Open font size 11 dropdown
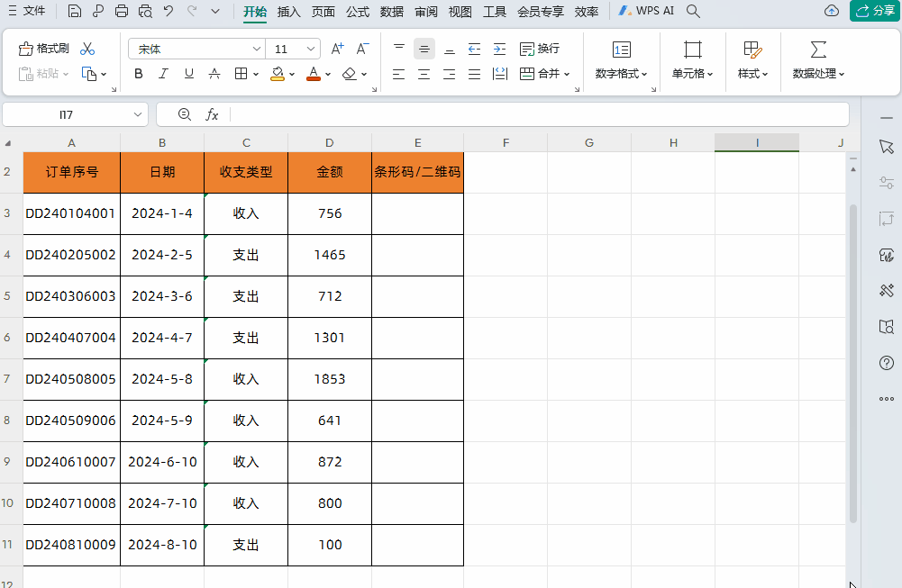Screen dimensions: 902x588 pyautogui.click(x=311, y=49)
